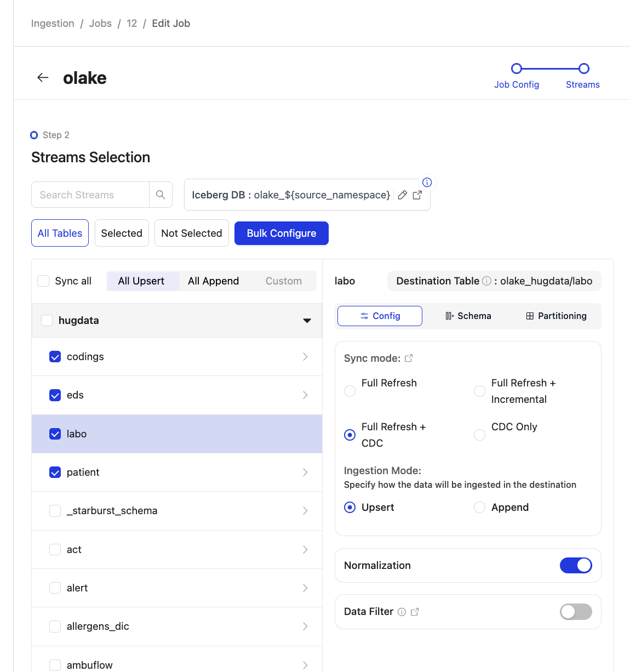This screenshot has width=630, height=672.
Task: Click the Streams step label
Action: point(583,85)
